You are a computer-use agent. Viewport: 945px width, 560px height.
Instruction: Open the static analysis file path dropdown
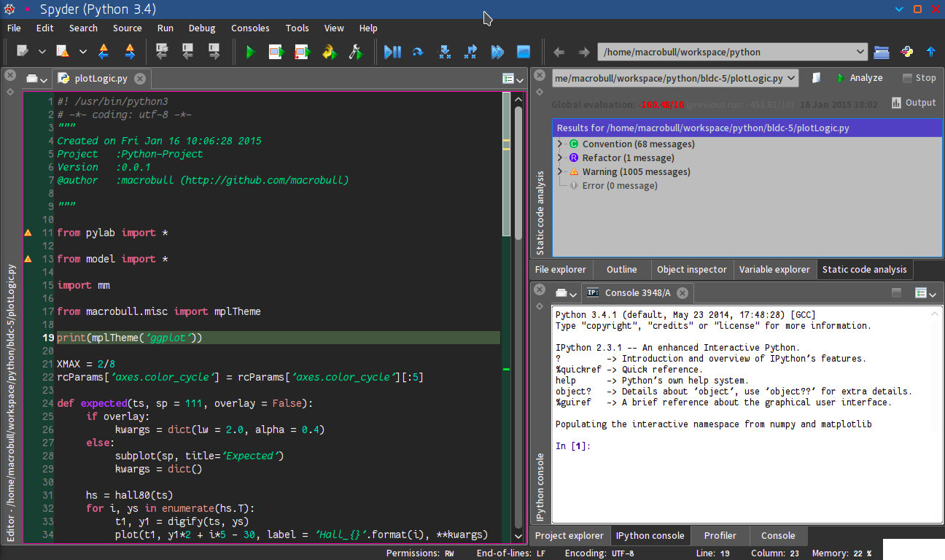(792, 78)
